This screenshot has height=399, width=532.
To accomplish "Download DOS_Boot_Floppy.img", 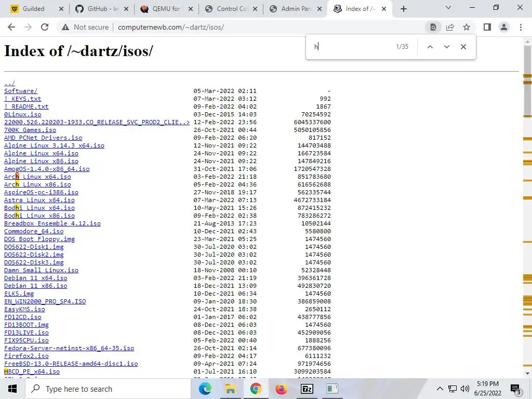I will pyautogui.click(x=39, y=239).
